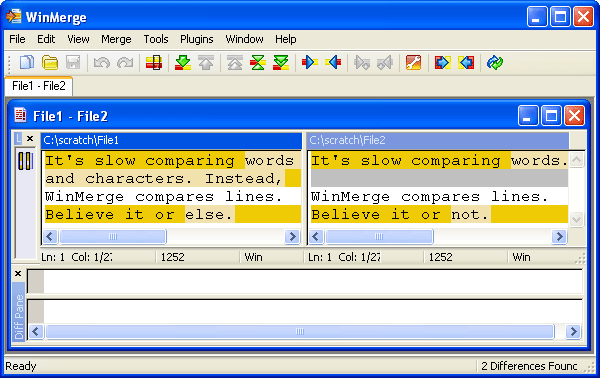600x378 pixels.
Task: Jump to first difference icon
Action: coord(235,62)
